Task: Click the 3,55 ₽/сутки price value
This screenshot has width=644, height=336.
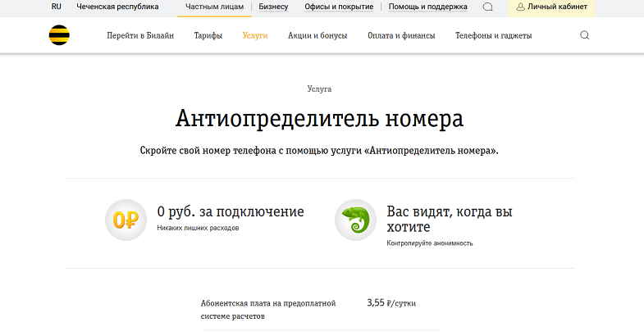Action: click(x=391, y=303)
